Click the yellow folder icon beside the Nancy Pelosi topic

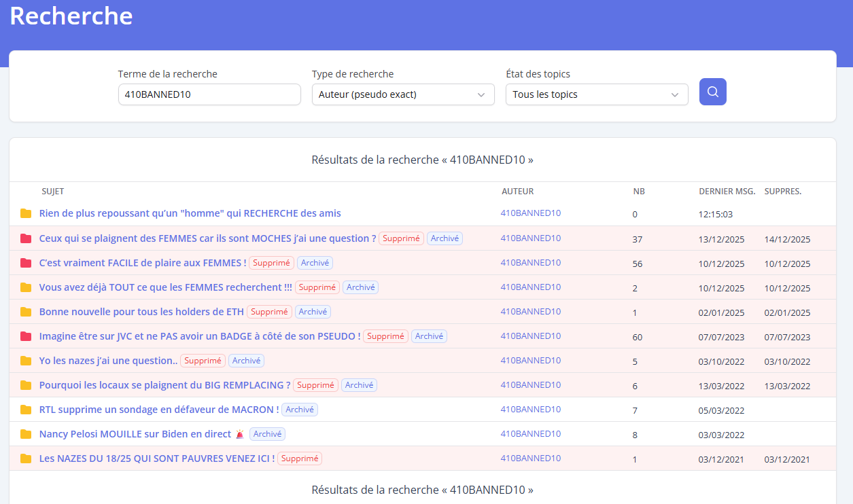coord(26,434)
